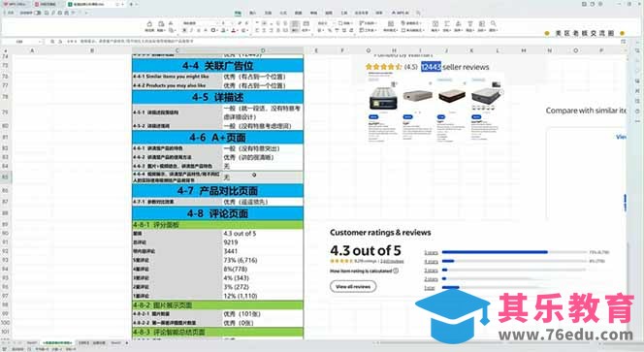Open a new document tab with plus
This screenshot has height=352, width=644.
[x=131, y=4]
